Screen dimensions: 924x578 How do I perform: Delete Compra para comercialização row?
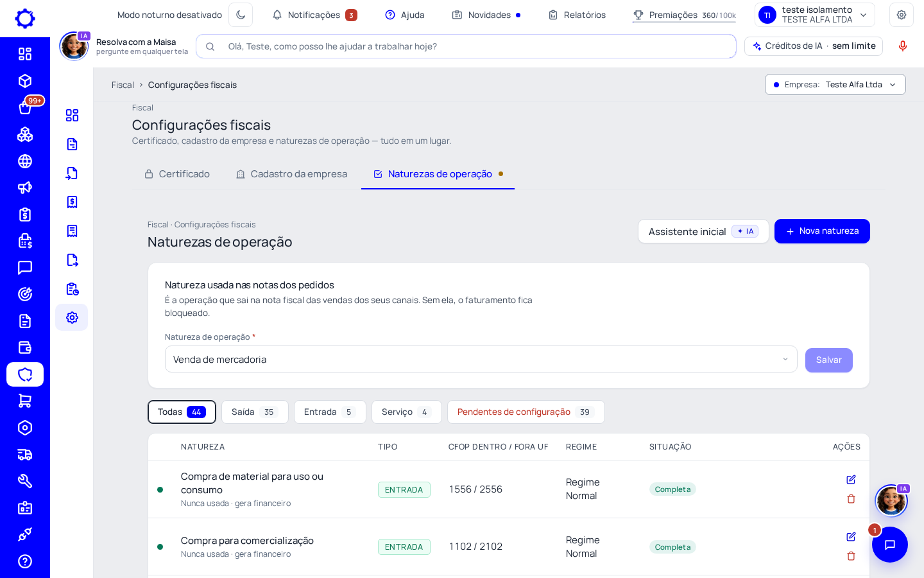(x=851, y=556)
